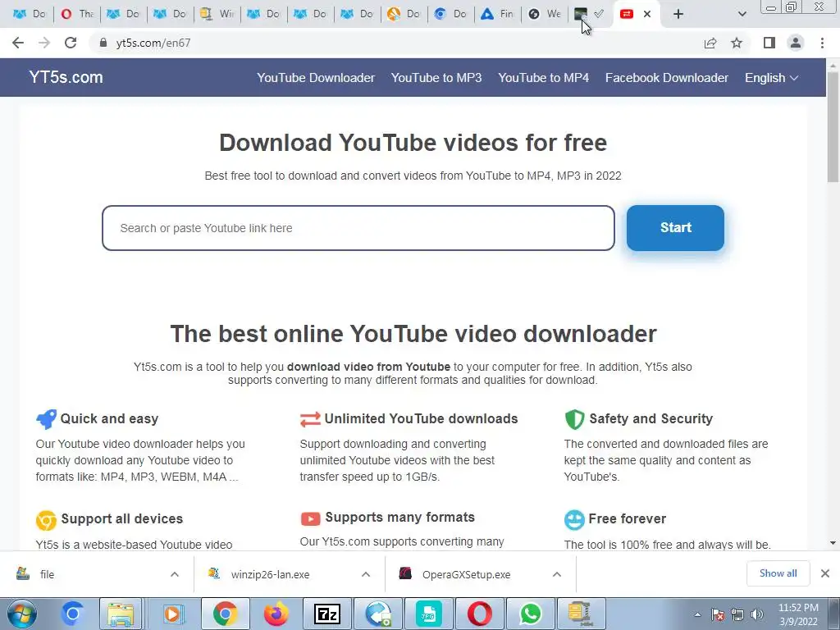840x630 pixels.
Task: Share this page using the share icon
Action: coord(710,43)
